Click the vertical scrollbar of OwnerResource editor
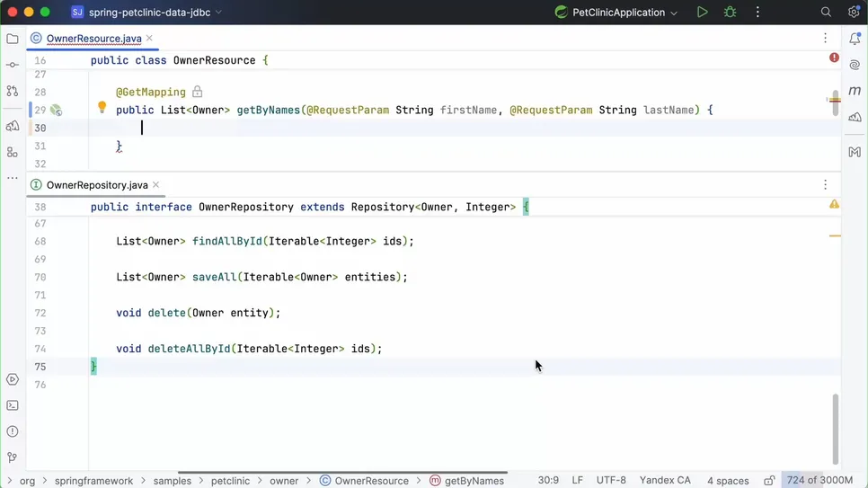 tap(836, 103)
